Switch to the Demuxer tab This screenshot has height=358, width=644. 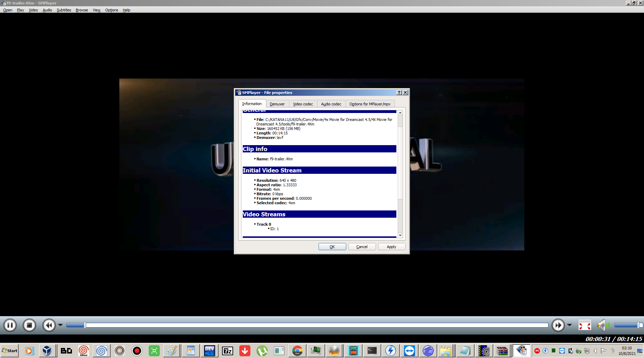point(277,104)
